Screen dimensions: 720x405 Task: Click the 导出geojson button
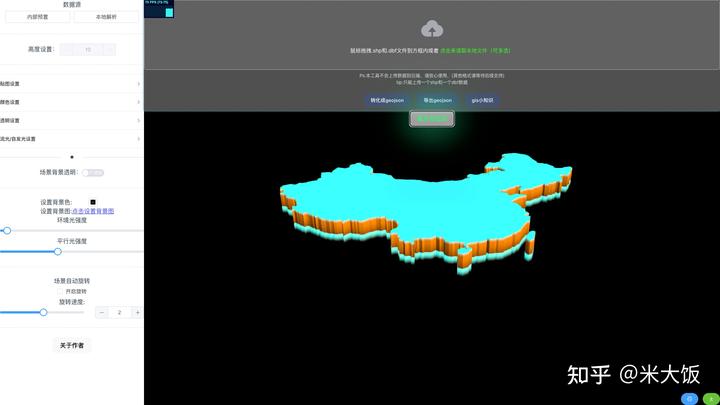tap(437, 100)
